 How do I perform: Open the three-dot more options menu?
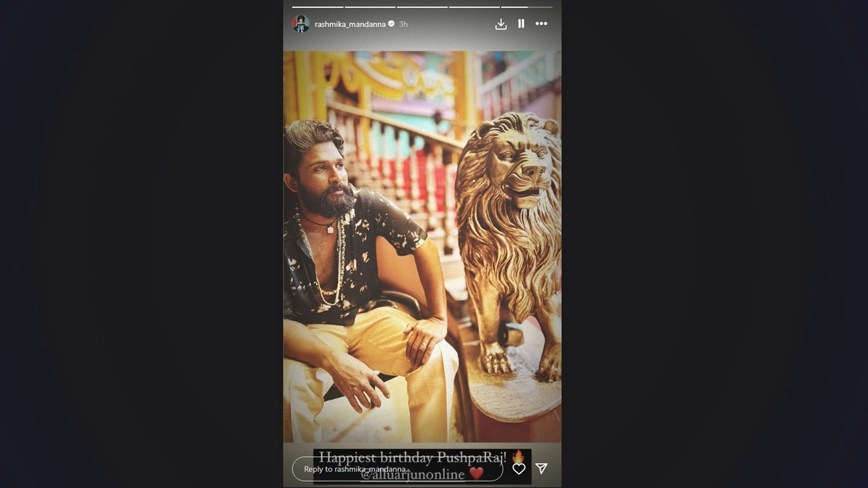(x=541, y=24)
